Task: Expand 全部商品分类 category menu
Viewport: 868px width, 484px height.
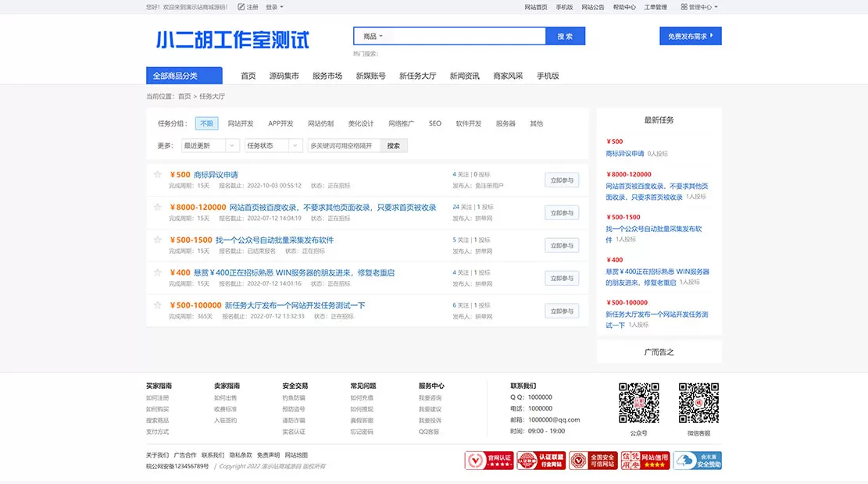Action: click(x=184, y=76)
